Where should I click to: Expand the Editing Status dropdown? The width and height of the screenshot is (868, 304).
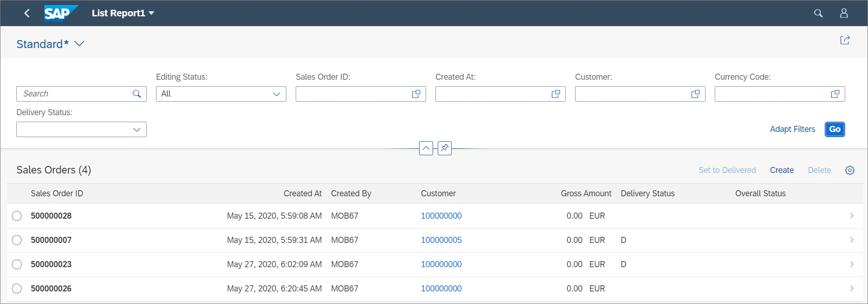point(276,94)
